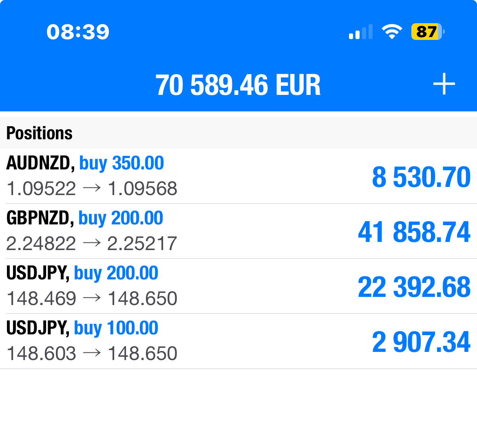Select USDJPY price 148.603 → 148.650
Image resolution: width=477 pixels, height=448 pixels.
click(92, 354)
